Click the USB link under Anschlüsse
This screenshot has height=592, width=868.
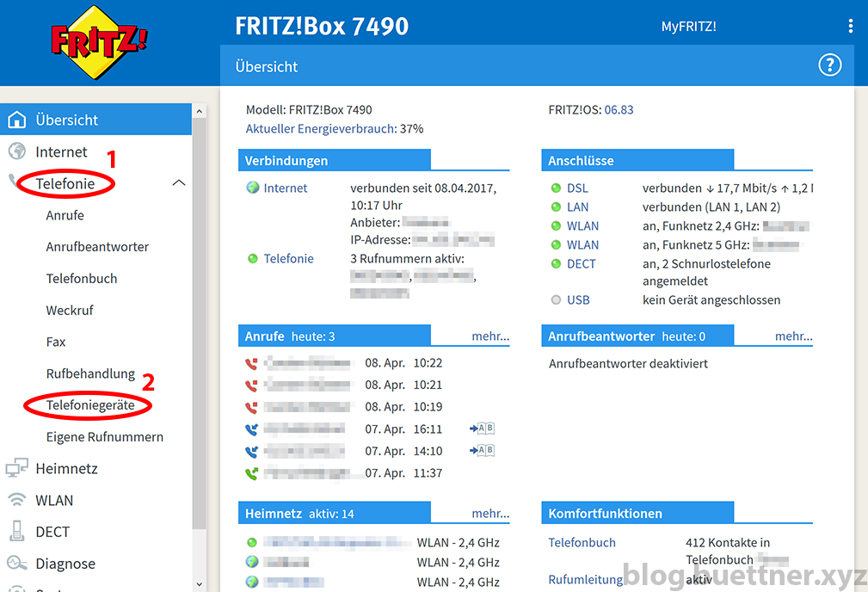578,299
